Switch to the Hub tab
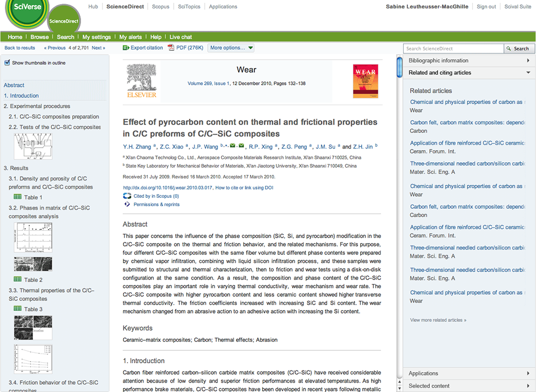Viewport: 536px width, 392px height. point(93,6)
